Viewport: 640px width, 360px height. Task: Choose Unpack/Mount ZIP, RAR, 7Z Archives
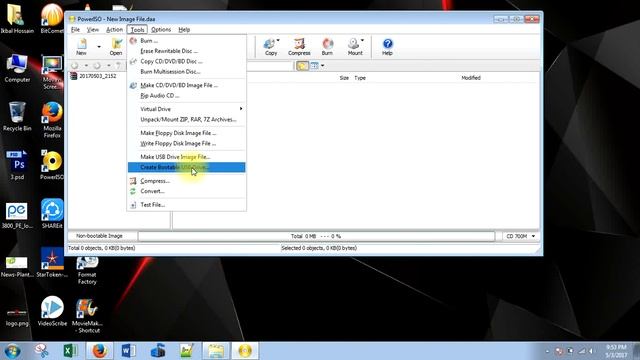tap(187, 120)
